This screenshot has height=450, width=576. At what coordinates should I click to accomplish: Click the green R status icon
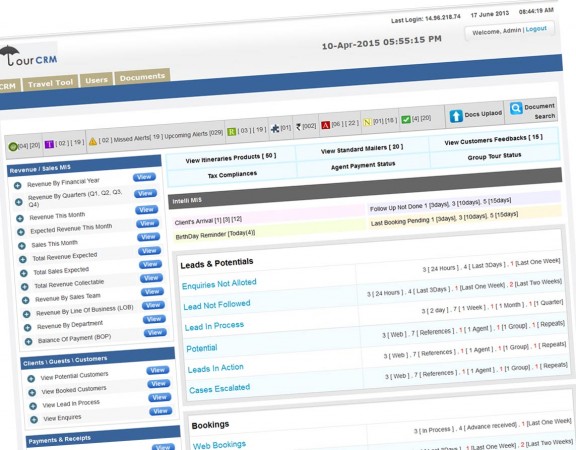[x=231, y=132]
